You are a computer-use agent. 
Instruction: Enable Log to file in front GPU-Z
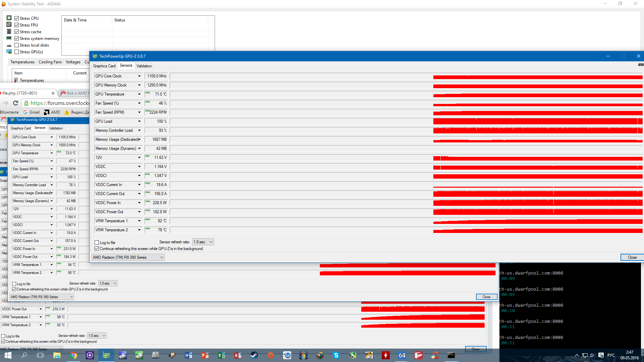point(97,243)
